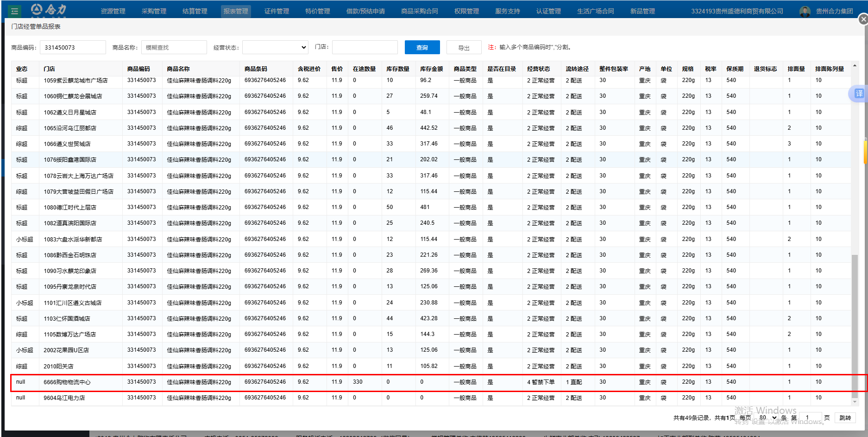The image size is (868, 437).
Task: Click the 门店 input field
Action: (365, 47)
